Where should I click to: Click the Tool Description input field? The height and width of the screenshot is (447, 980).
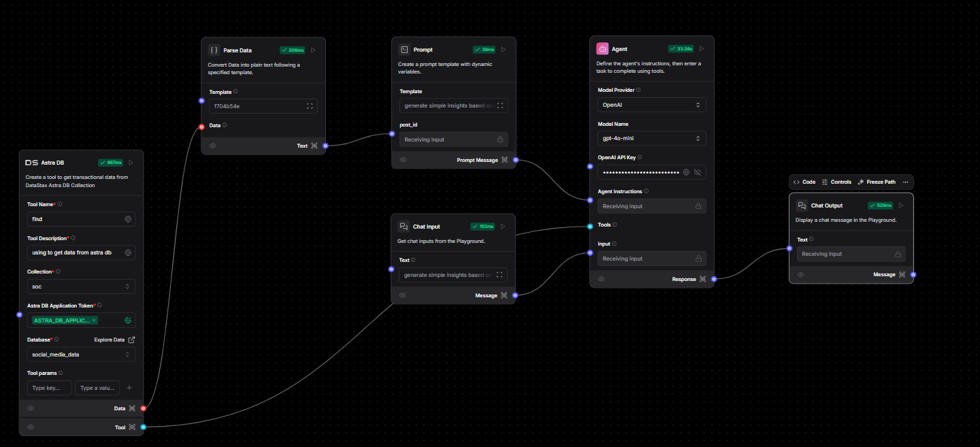(x=81, y=252)
